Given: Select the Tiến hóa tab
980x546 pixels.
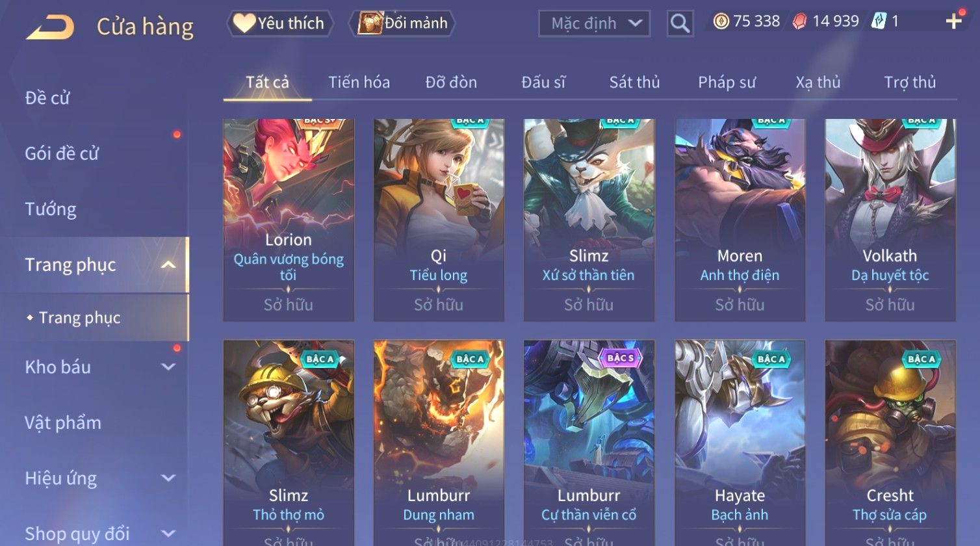Looking at the screenshot, I should (359, 83).
